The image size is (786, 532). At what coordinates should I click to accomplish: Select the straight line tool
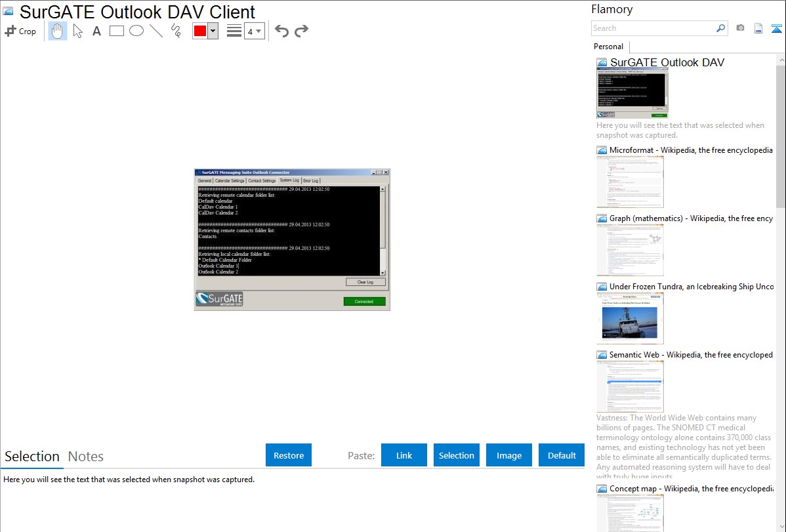tap(156, 31)
